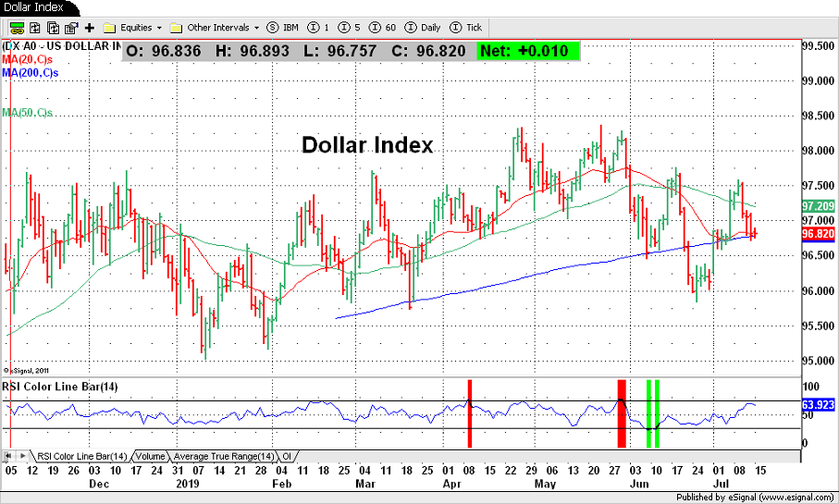839x504 pixels.
Task: Click the red RSI signal bar at April 08
Action: tap(469, 413)
